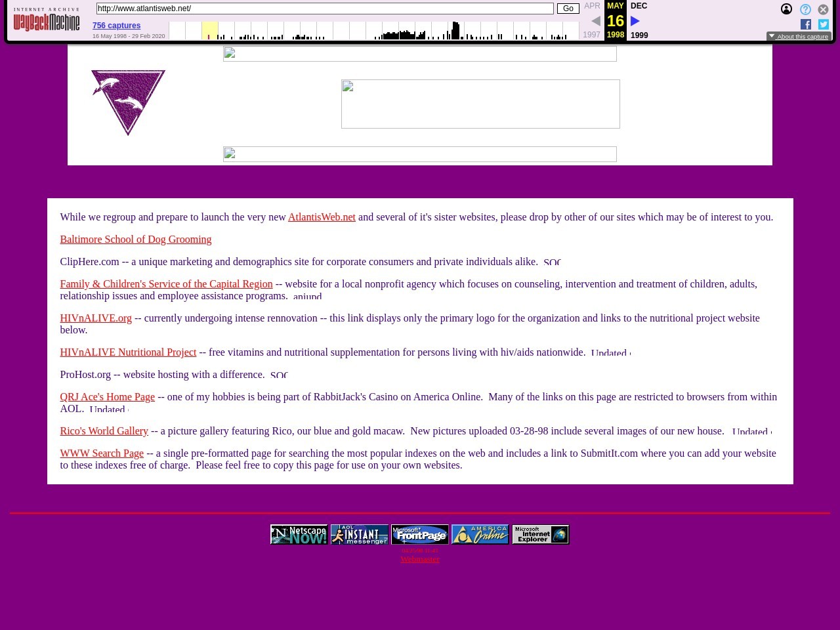Click the dolphin triangle site logo
The width and height of the screenshot is (840, 630).
(128, 102)
